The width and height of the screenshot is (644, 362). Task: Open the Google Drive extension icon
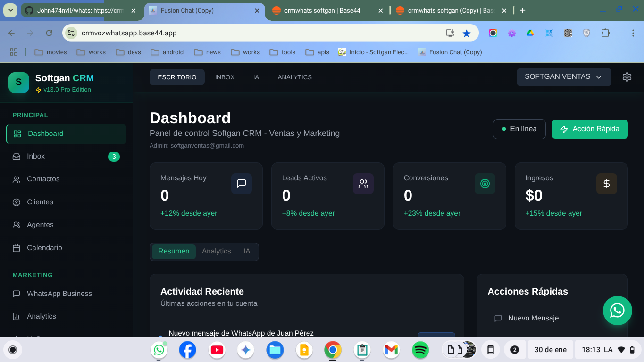[530, 33]
